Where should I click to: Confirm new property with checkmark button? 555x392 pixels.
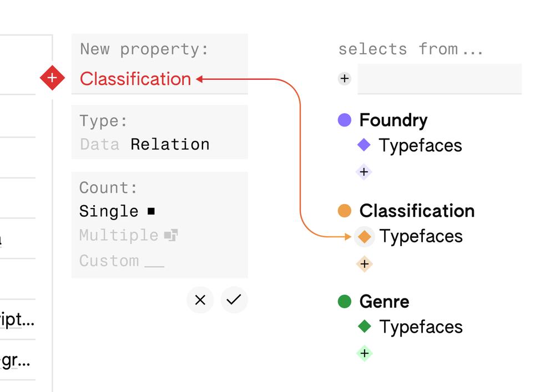point(234,300)
